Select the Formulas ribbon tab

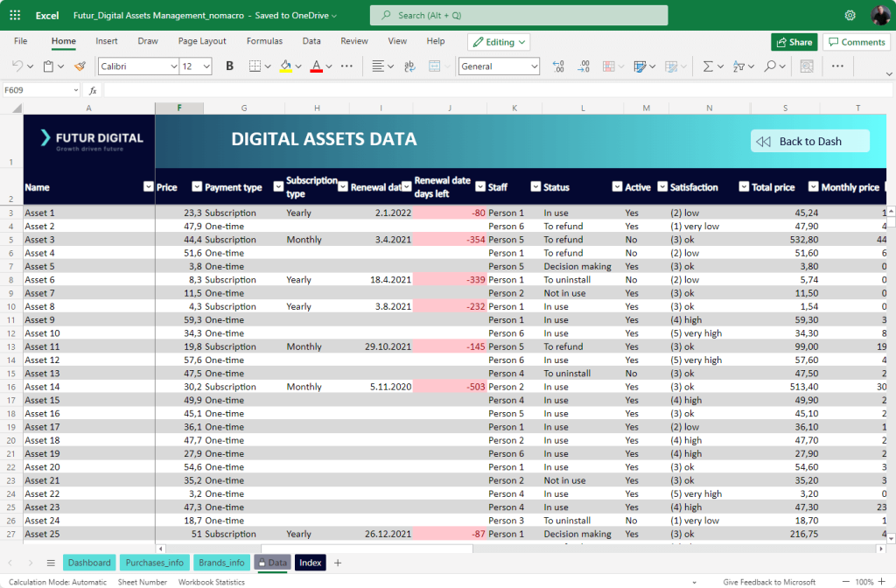click(x=264, y=40)
